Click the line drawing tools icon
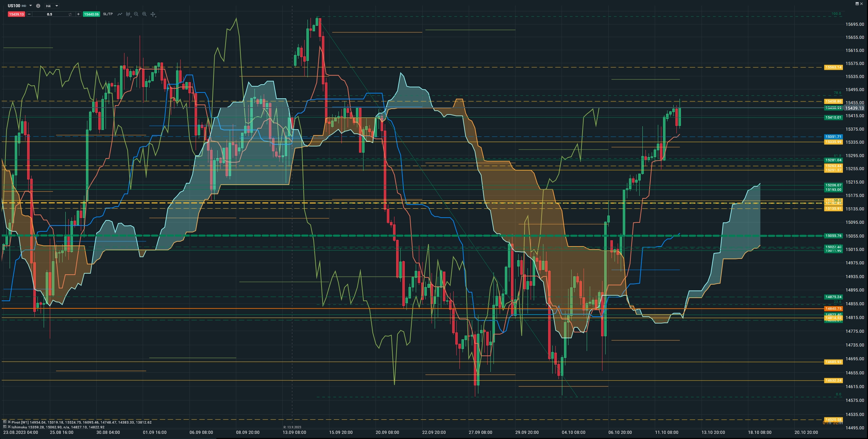 (x=120, y=14)
